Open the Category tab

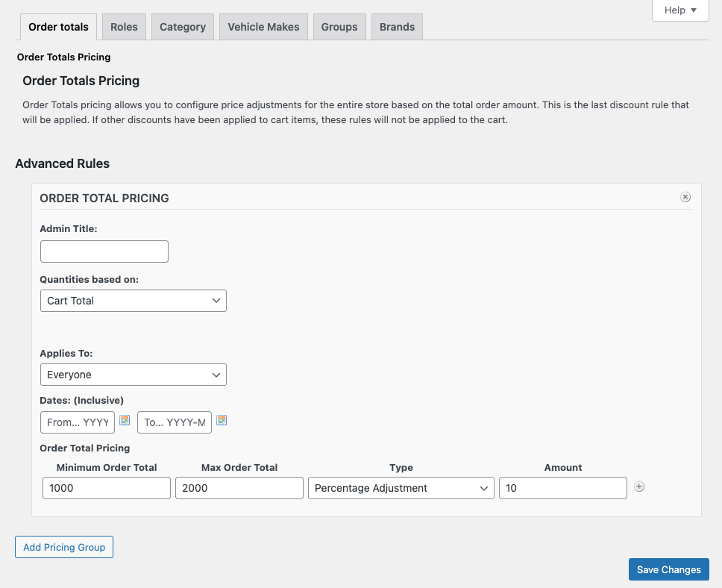[182, 26]
